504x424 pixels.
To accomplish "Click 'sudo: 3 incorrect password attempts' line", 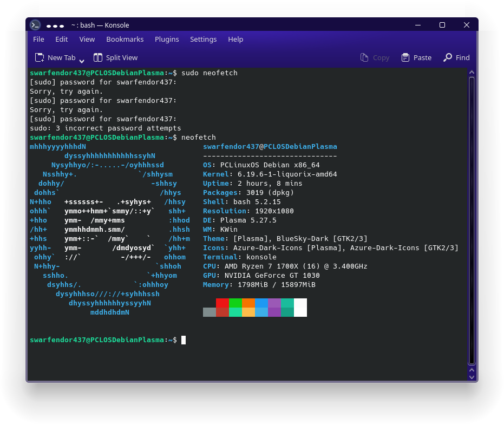I will [106, 128].
